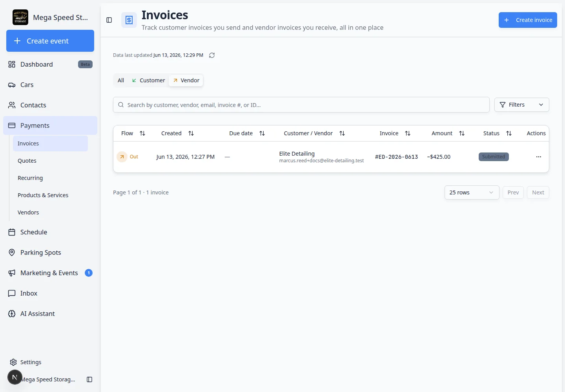This screenshot has height=392, width=565.
Task: Click the Jun 13, 2026, 12:27 PM cell
Action: (x=186, y=157)
